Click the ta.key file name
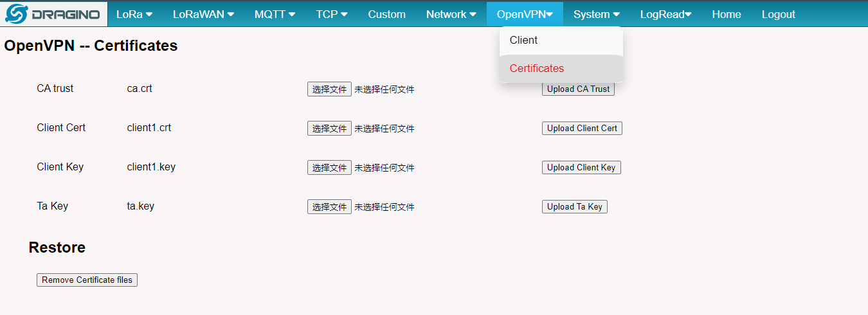 [x=141, y=206]
